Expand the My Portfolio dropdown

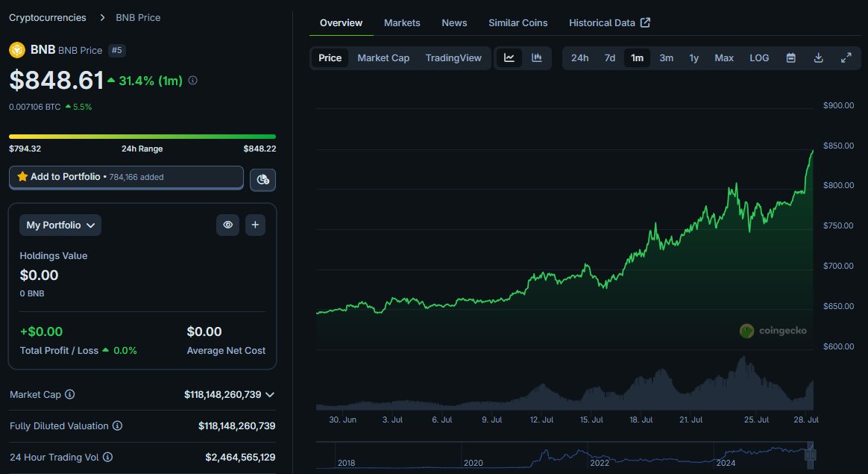60,225
